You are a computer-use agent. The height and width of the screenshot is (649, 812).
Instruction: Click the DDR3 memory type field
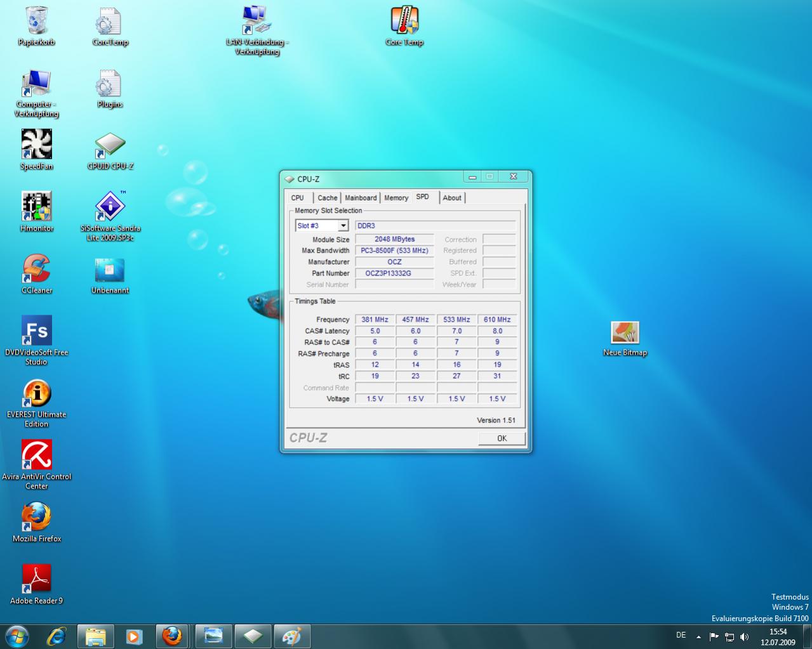tap(435, 226)
